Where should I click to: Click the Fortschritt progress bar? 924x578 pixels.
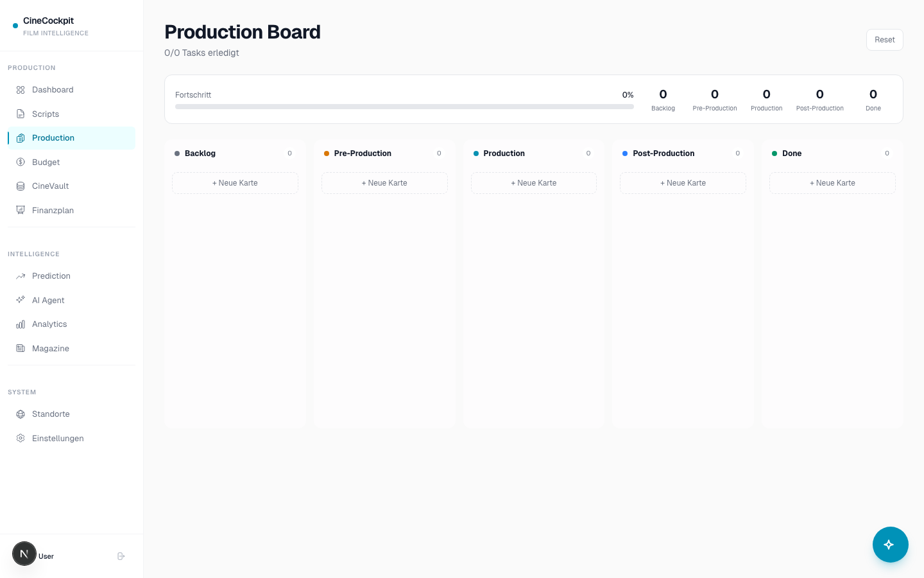tap(404, 107)
